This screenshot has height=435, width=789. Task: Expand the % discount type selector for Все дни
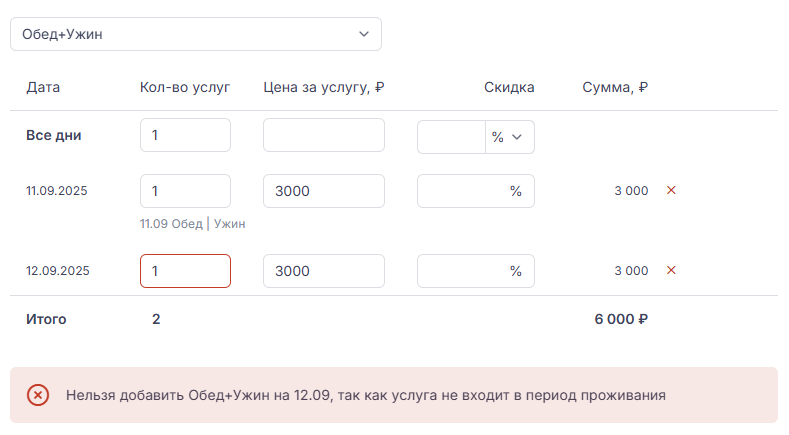coord(509,137)
